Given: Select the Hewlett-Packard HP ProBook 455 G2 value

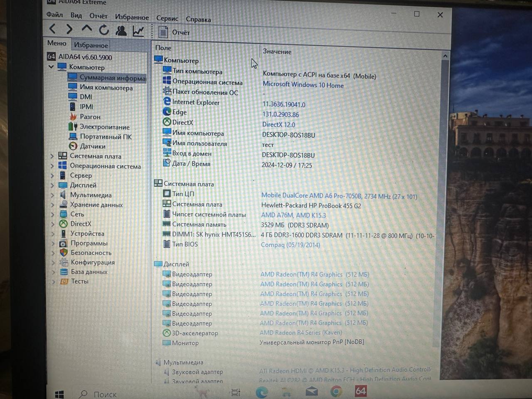Looking at the screenshot, I should click(x=311, y=205).
